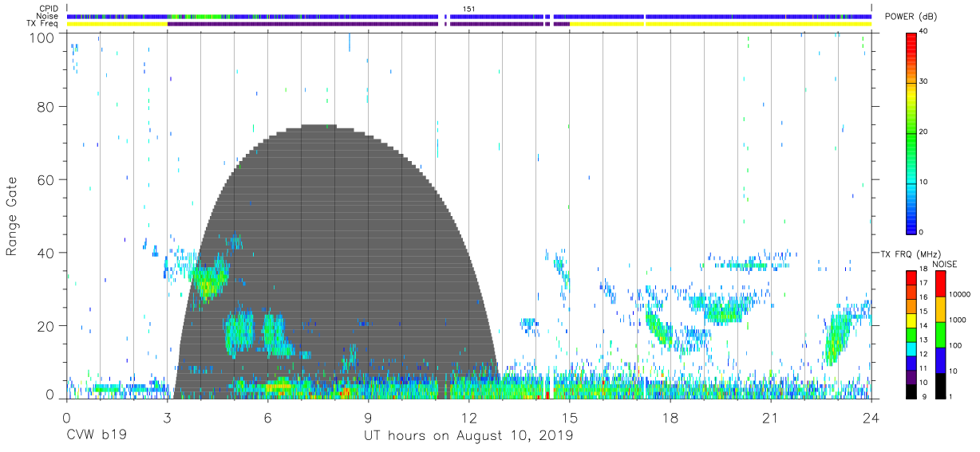Click the 80 tick on Range Gate axis
This screenshot has height=452, width=980.
pos(45,107)
